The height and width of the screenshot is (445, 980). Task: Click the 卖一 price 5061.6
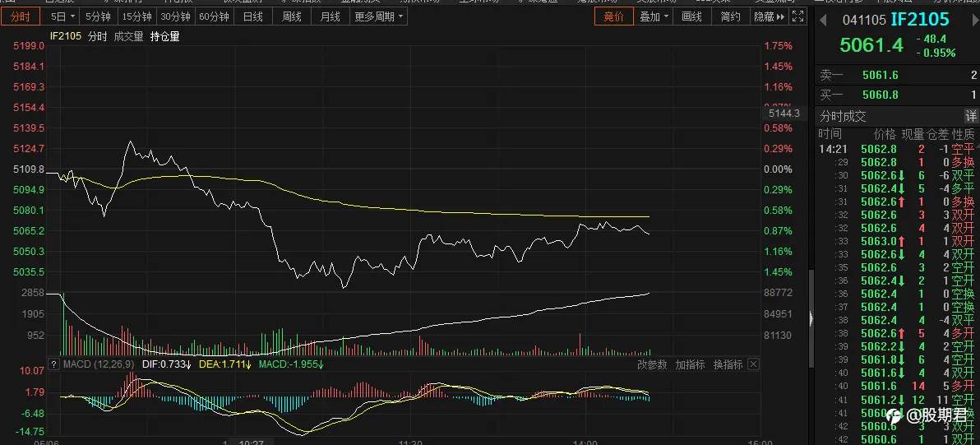(880, 76)
